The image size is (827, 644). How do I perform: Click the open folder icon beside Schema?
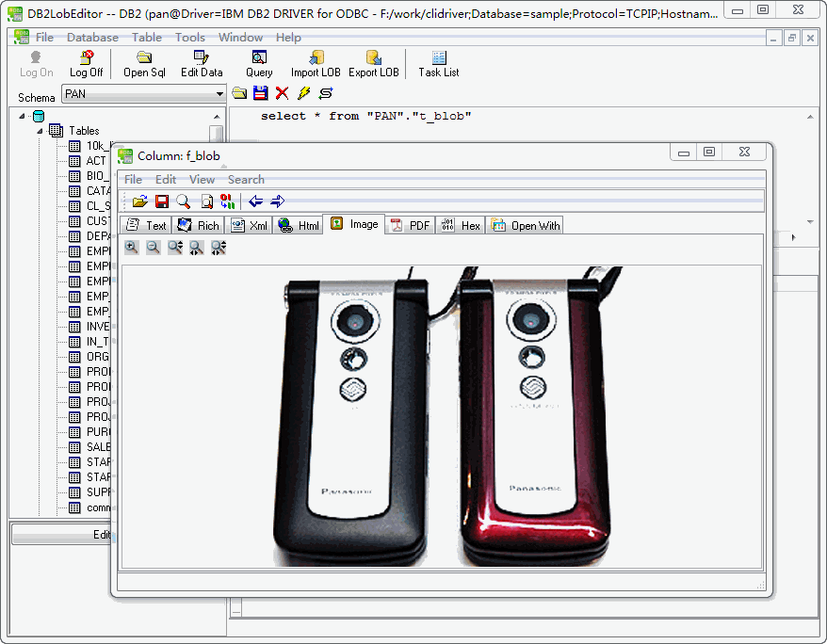tap(239, 93)
